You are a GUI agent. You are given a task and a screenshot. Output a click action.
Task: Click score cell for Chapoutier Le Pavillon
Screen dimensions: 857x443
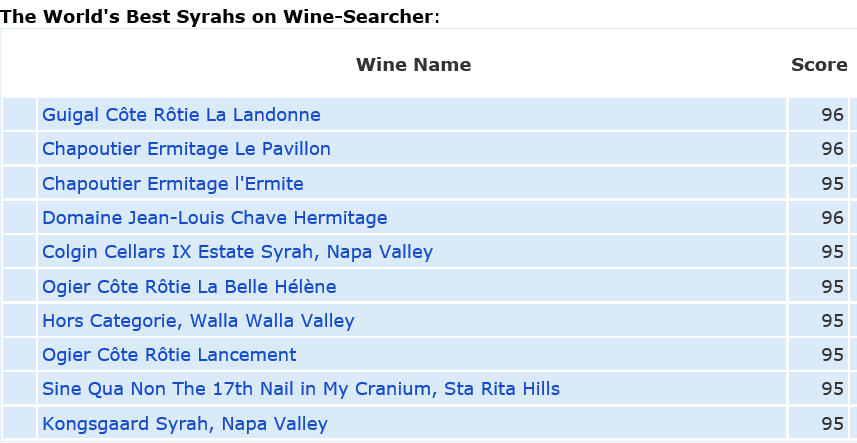[818, 149]
